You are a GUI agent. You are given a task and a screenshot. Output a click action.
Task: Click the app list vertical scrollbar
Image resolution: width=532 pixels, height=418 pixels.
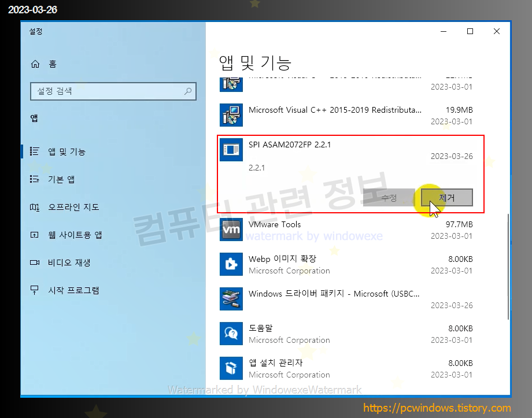tap(508, 267)
